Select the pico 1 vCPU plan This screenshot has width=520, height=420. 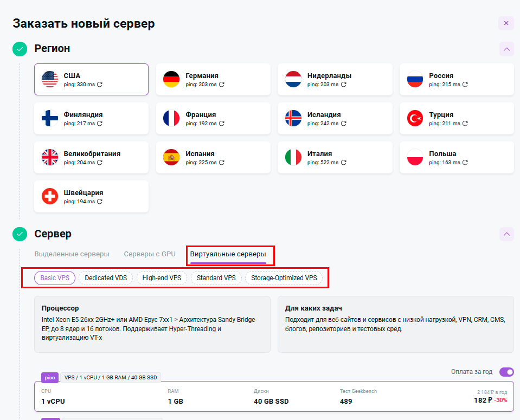pyautogui.click(x=274, y=397)
